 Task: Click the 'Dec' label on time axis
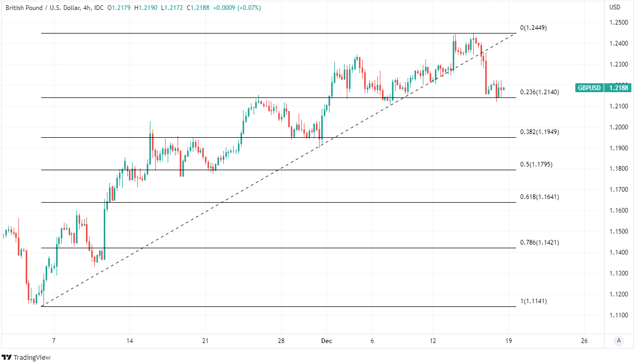point(326,341)
